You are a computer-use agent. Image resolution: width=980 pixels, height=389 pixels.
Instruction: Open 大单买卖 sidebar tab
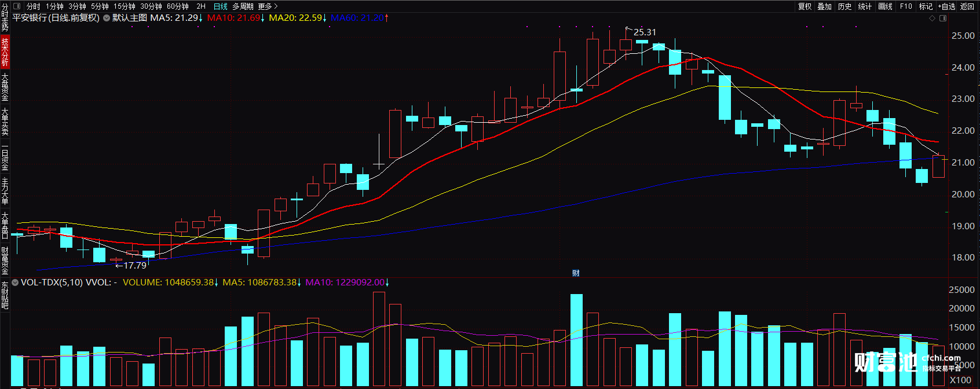pos(5,122)
